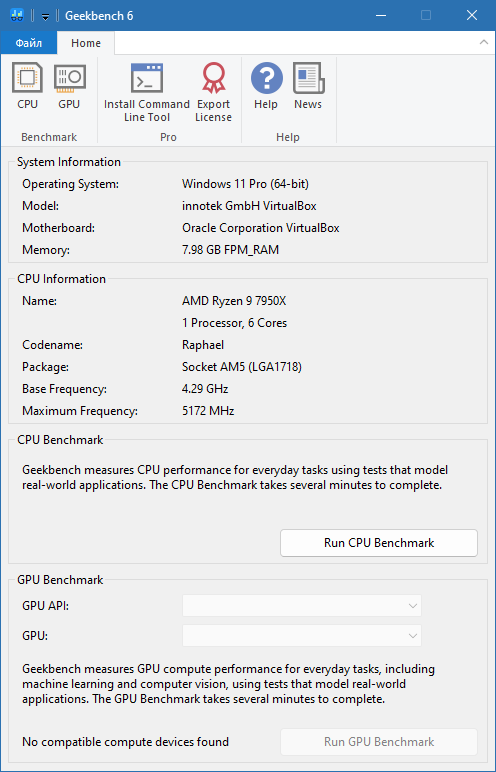
Task: Open Install Command Line Tool
Action: [x=147, y=93]
